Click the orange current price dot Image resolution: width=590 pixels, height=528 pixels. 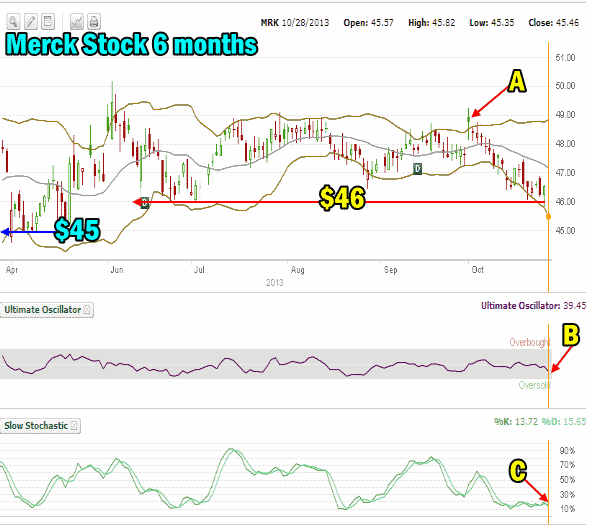tap(548, 216)
